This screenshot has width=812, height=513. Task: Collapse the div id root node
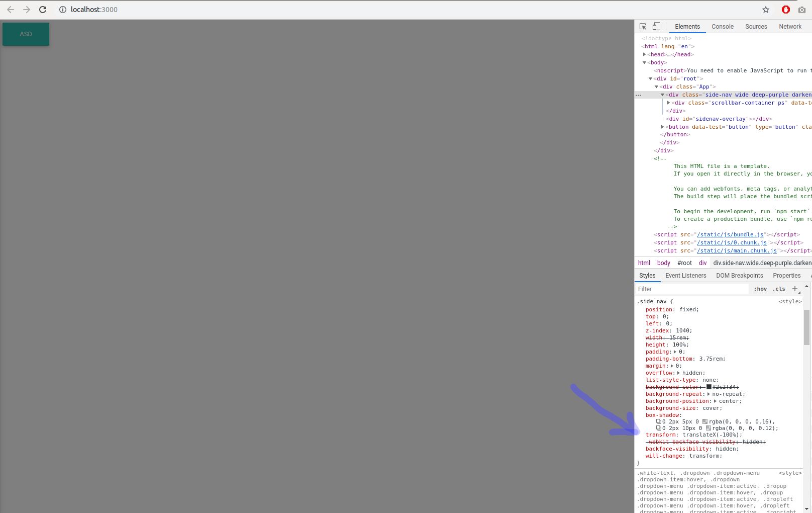pyautogui.click(x=650, y=78)
